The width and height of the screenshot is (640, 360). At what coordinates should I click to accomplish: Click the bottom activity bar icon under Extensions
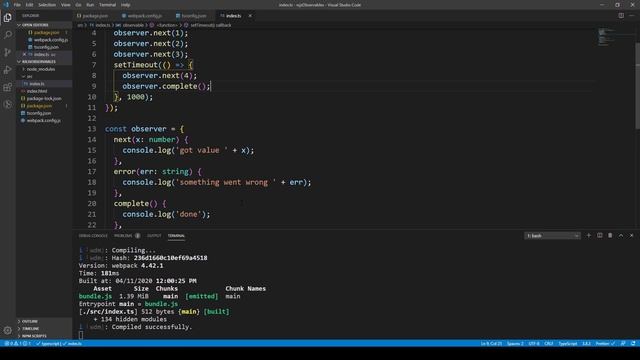8,104
